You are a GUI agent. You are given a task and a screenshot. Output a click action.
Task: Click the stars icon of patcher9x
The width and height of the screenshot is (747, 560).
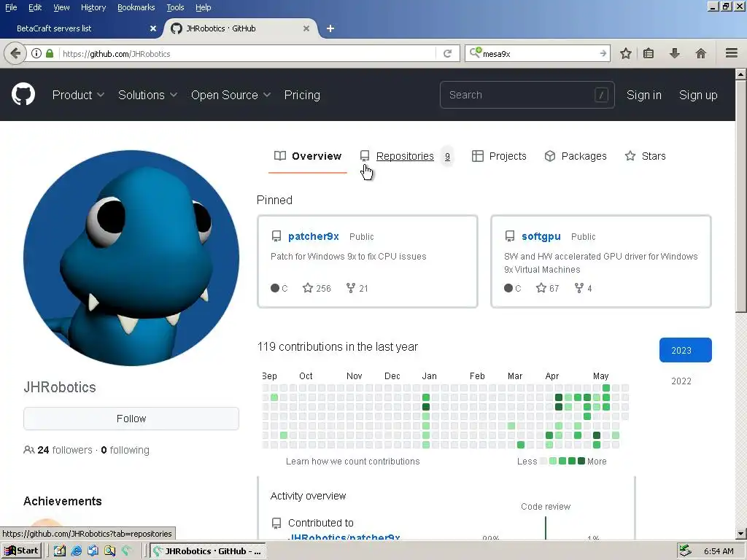[308, 288]
